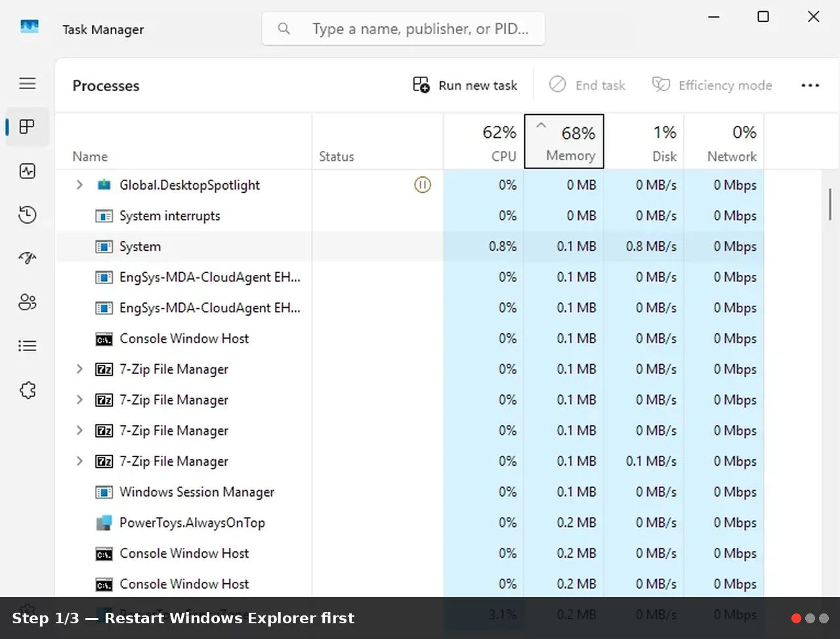This screenshot has height=639, width=840.
Task: Select the Console Window Host row using 0.1 MB
Action: [x=410, y=339]
